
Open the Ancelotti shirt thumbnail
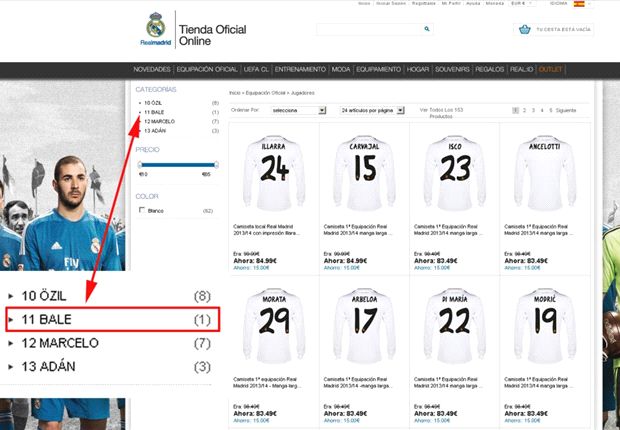tap(545, 174)
